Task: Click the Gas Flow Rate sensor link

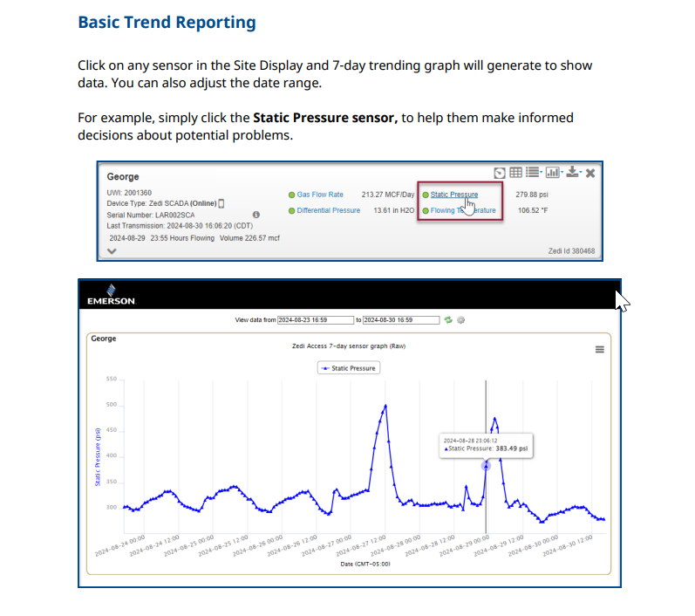Action: click(319, 195)
